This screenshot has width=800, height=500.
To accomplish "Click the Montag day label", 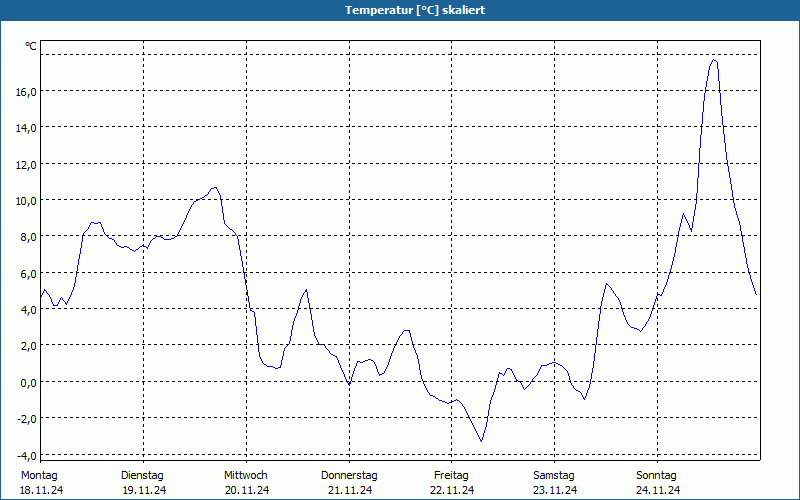I will [39, 476].
